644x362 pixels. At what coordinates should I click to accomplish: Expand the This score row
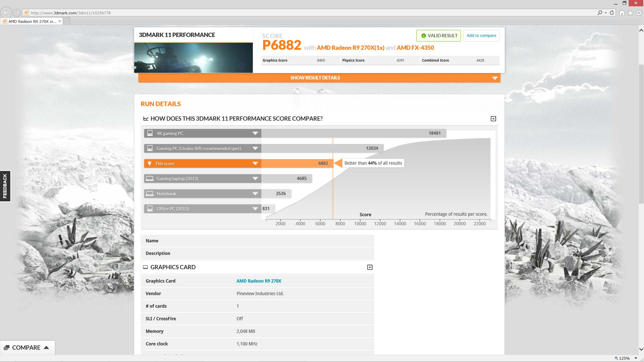click(255, 163)
